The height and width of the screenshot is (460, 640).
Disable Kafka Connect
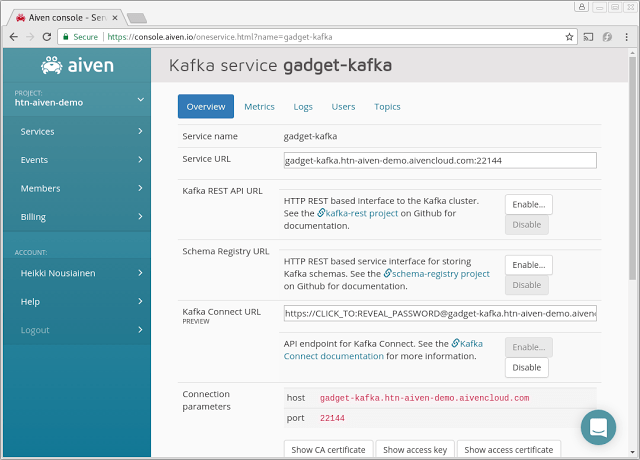(527, 367)
